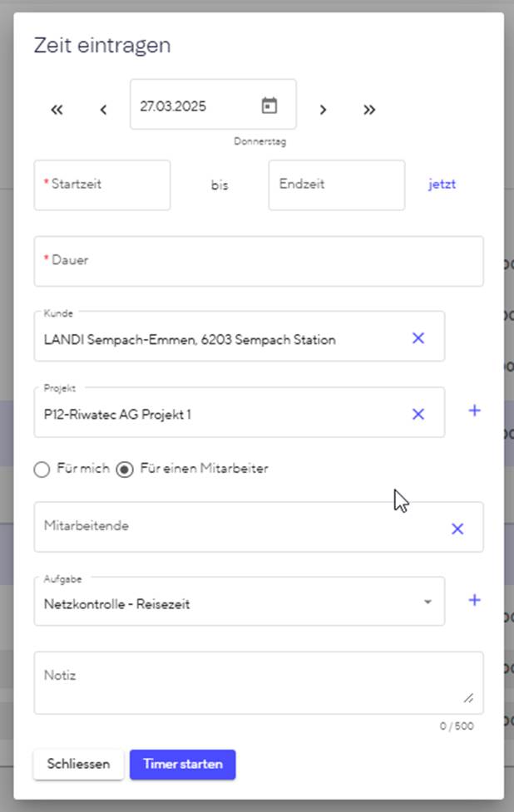This screenshot has height=812, width=514.
Task: Select 'Für einen Mitarbeiter' radio option
Action: 125,470
